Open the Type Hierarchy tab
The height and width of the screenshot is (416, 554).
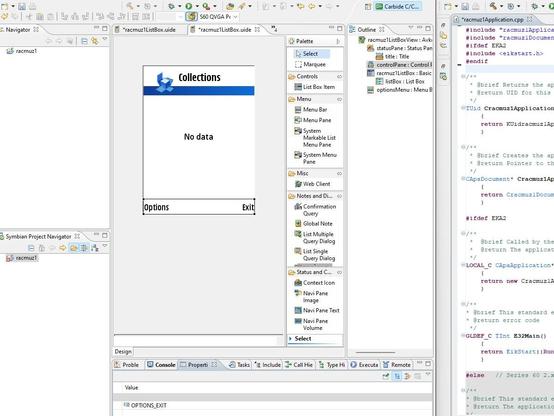tap(331, 365)
